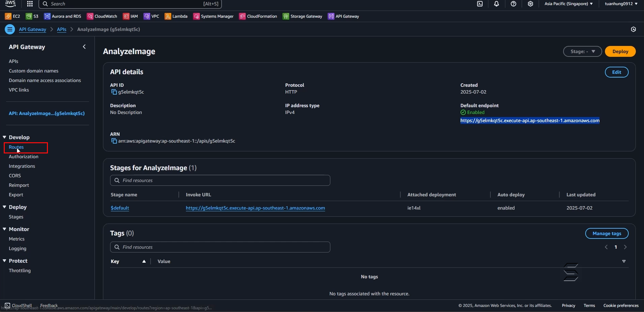Open VPC links in sidebar
644x312 pixels.
(19, 90)
